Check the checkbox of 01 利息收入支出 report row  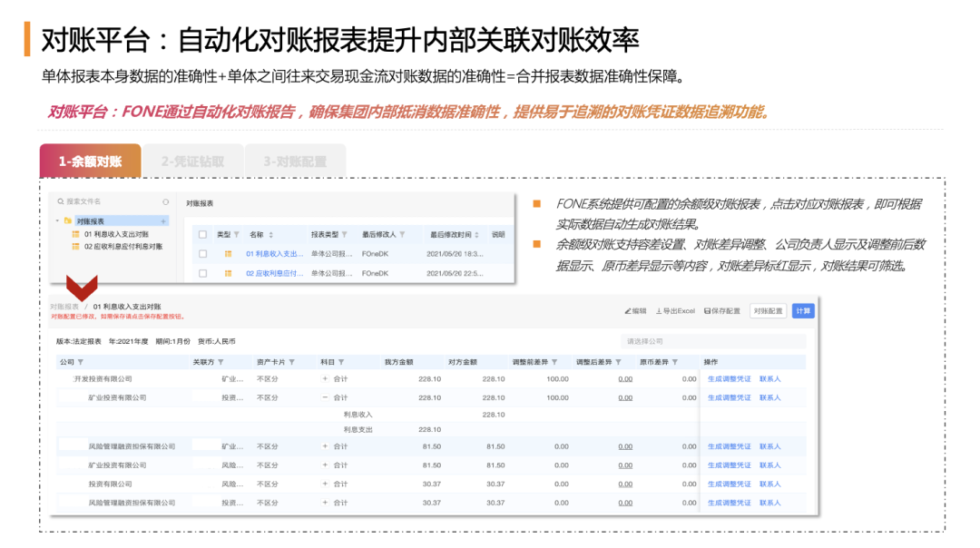click(201, 254)
